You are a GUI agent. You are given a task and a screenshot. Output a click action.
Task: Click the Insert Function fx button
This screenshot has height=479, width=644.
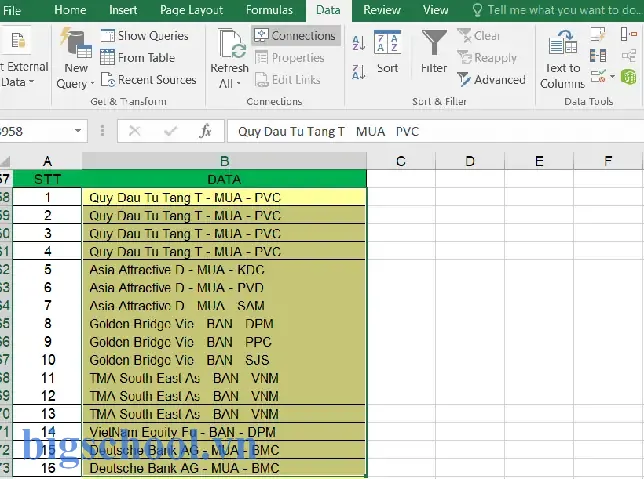[205, 131]
